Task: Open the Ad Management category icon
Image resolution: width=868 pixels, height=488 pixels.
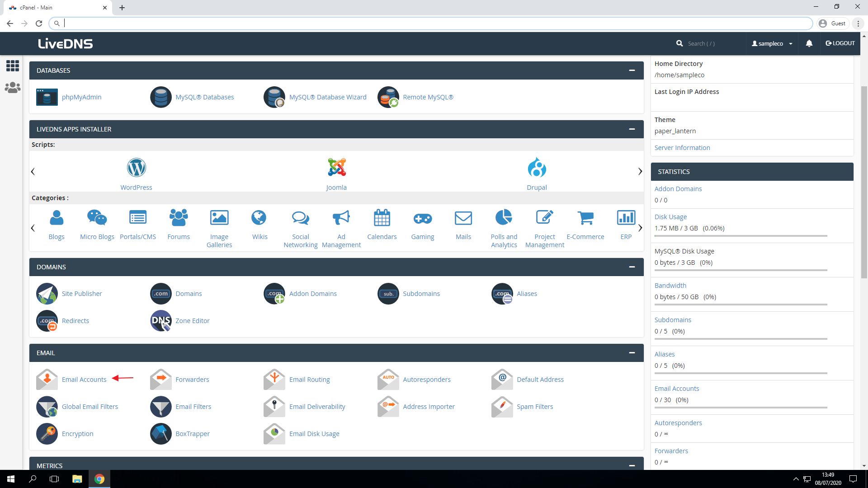Action: click(341, 218)
